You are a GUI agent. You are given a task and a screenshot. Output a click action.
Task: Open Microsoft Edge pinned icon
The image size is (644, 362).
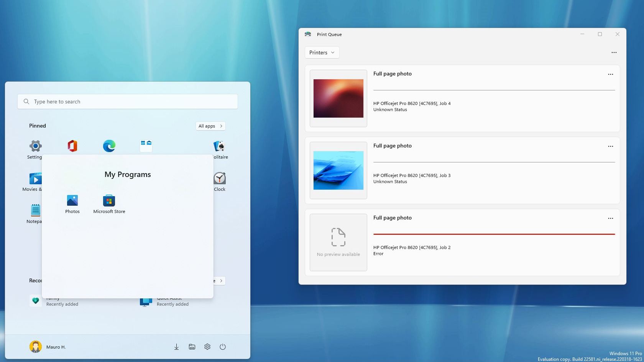[109, 146]
